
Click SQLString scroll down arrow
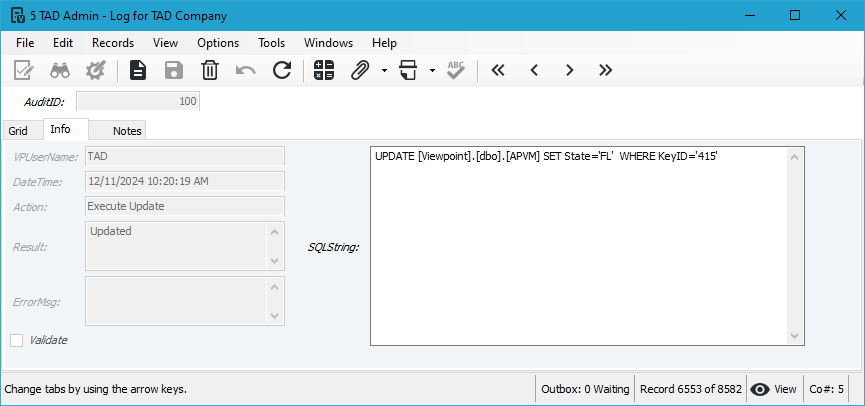(794, 335)
